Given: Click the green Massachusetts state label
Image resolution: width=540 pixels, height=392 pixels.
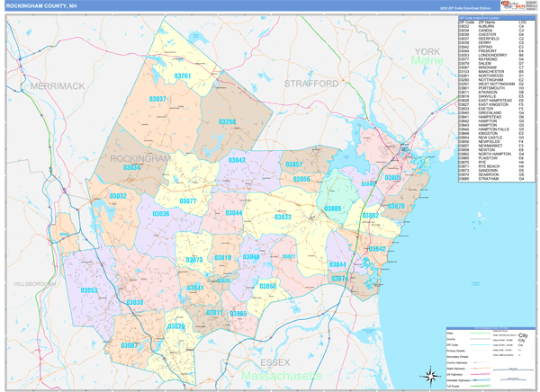Looking at the screenshot, I should (282, 376).
